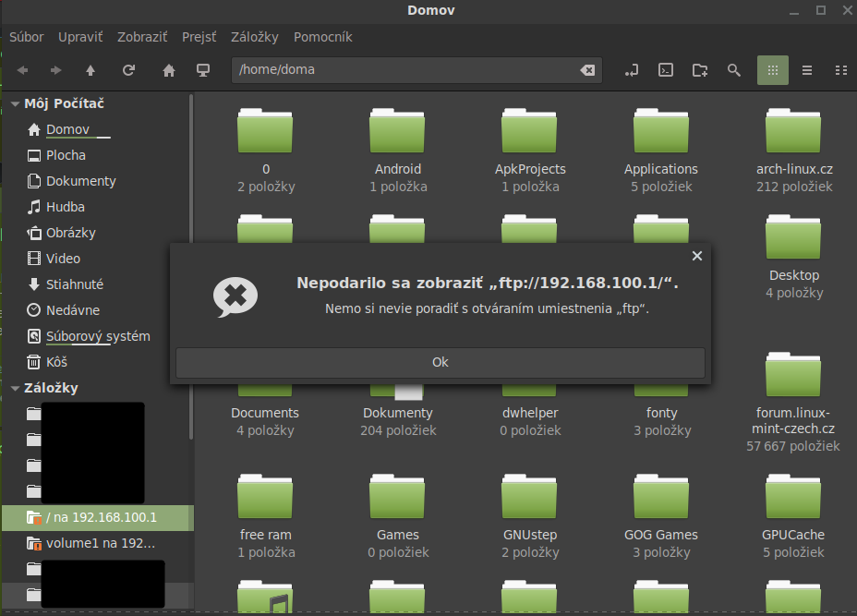Click the home folder toolbar icon

169,70
